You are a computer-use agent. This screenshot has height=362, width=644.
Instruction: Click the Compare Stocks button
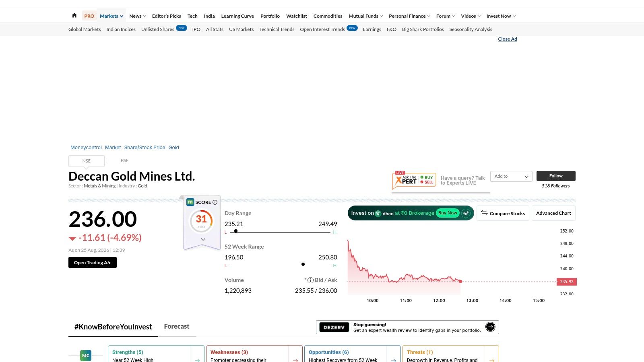click(x=503, y=213)
